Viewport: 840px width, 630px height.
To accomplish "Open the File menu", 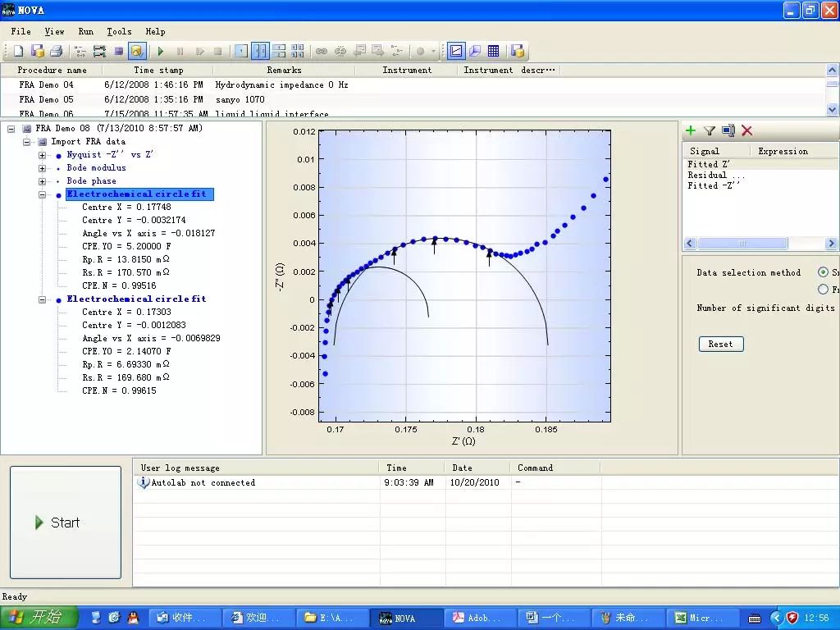I will click(21, 32).
